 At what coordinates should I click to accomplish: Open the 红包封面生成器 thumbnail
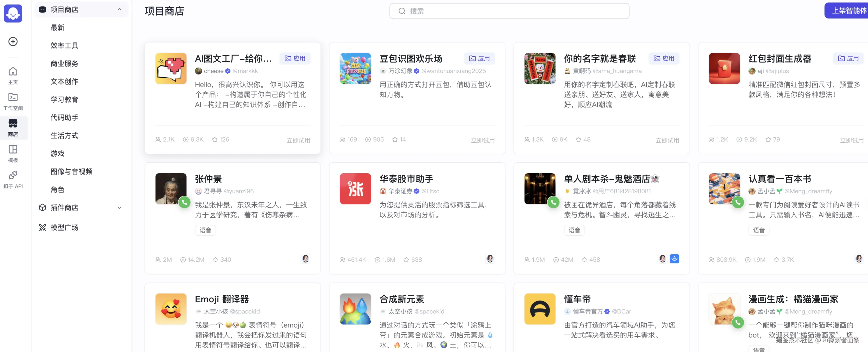click(x=724, y=68)
